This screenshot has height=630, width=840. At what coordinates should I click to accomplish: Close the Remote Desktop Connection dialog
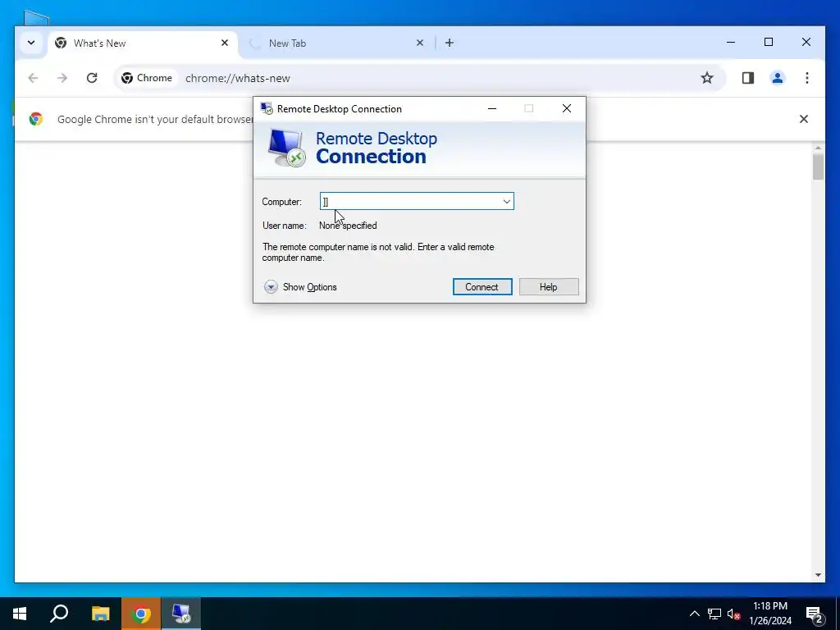click(x=566, y=109)
